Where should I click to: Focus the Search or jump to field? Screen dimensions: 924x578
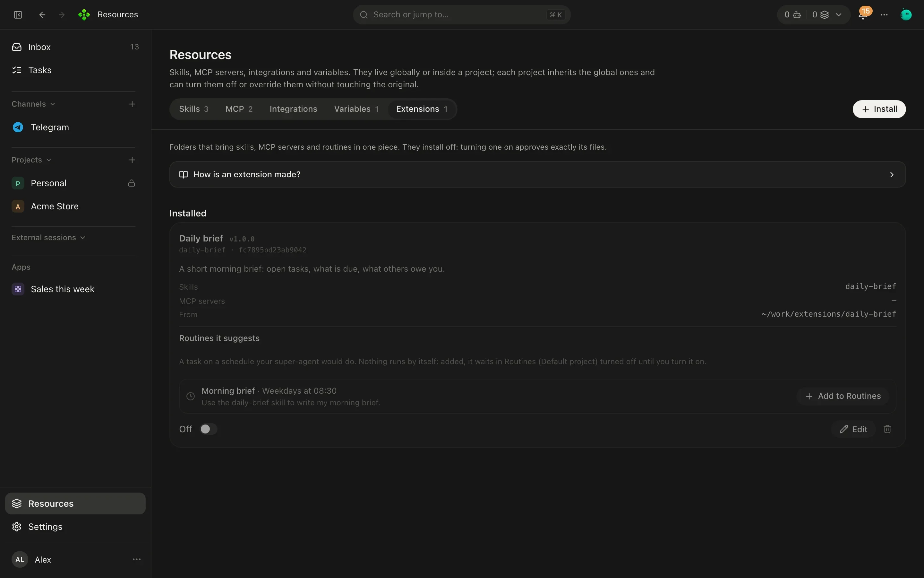coord(461,14)
